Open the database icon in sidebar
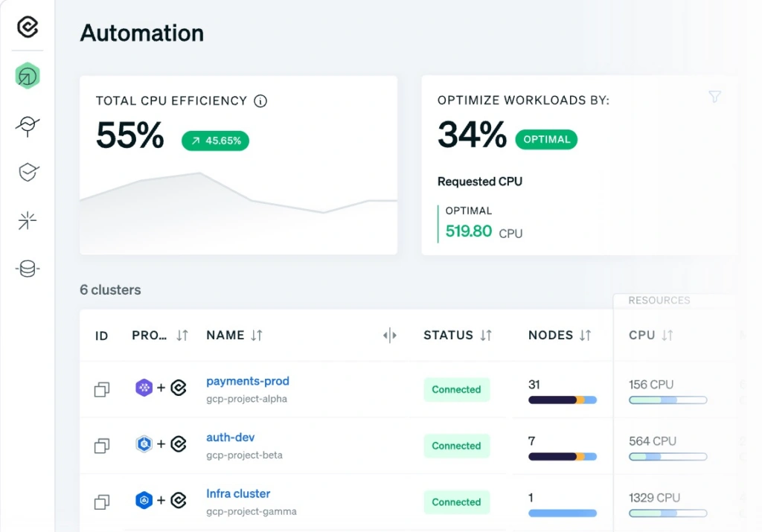Image resolution: width=762 pixels, height=532 pixels. coord(28,269)
